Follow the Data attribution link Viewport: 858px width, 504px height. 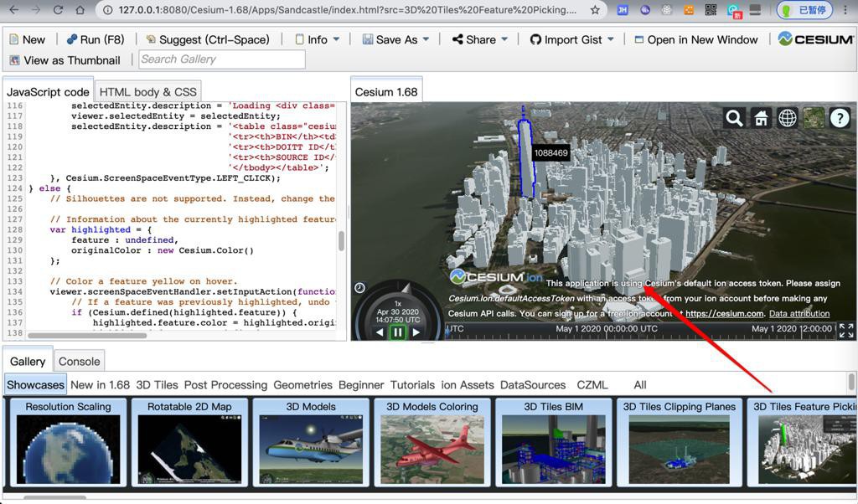coord(799,314)
